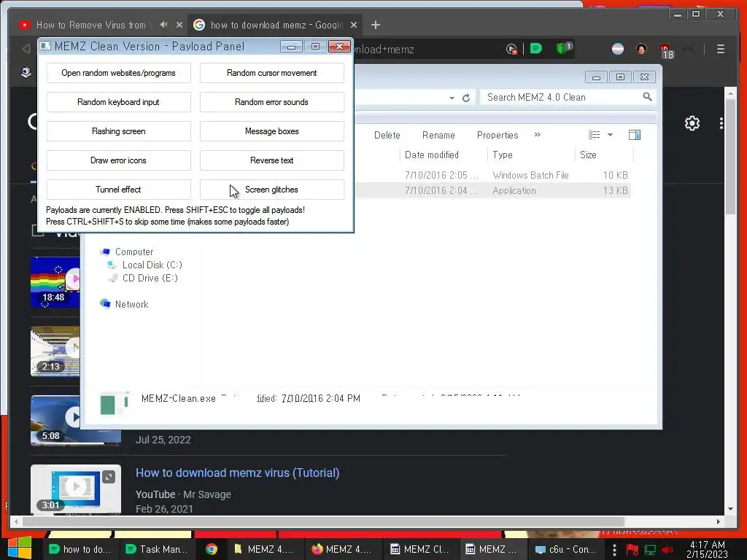The width and height of the screenshot is (747, 560).
Task: Click the change view icon in Explorer
Action: 594,135
